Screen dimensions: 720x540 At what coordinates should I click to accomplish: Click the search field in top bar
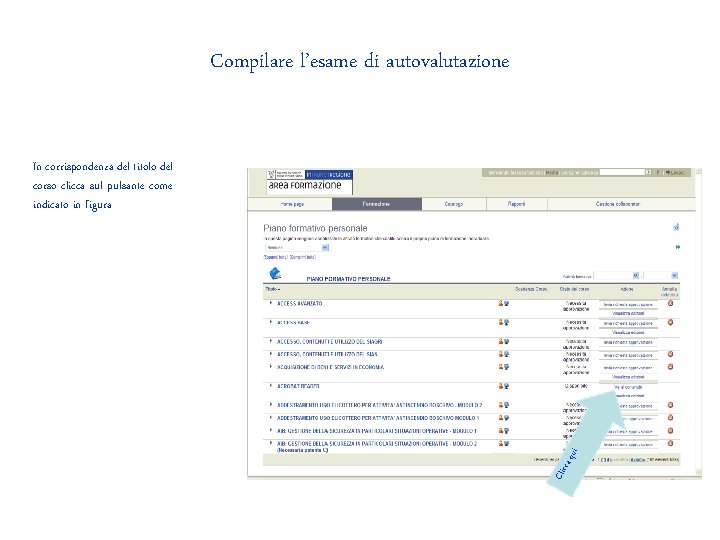pyautogui.click(x=622, y=173)
